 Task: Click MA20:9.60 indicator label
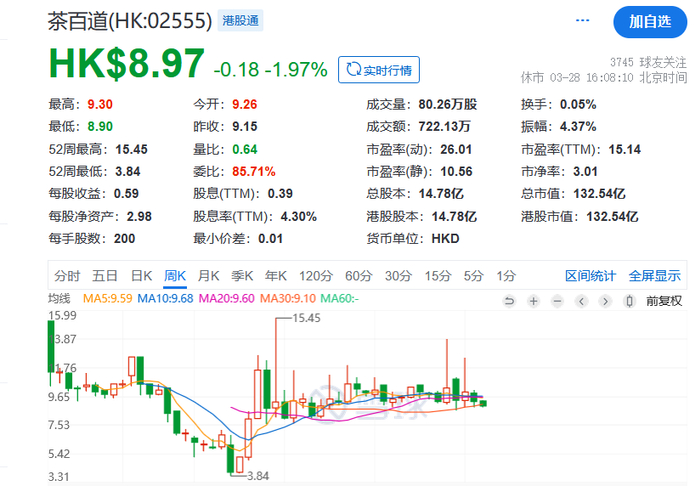tap(226, 298)
